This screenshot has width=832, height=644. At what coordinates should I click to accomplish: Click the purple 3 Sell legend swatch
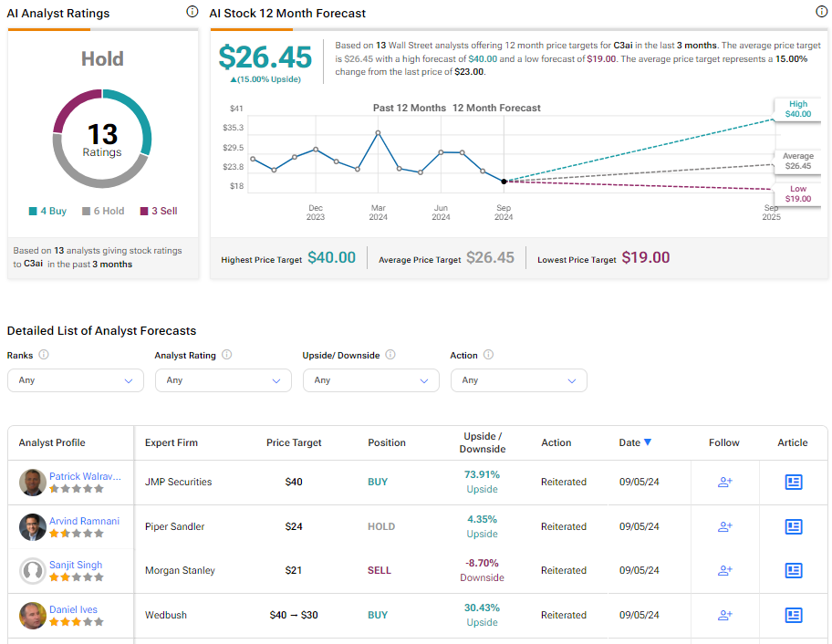point(144,211)
